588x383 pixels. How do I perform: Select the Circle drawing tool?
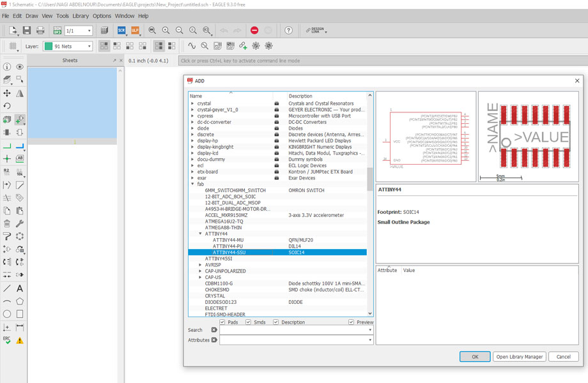point(7,314)
